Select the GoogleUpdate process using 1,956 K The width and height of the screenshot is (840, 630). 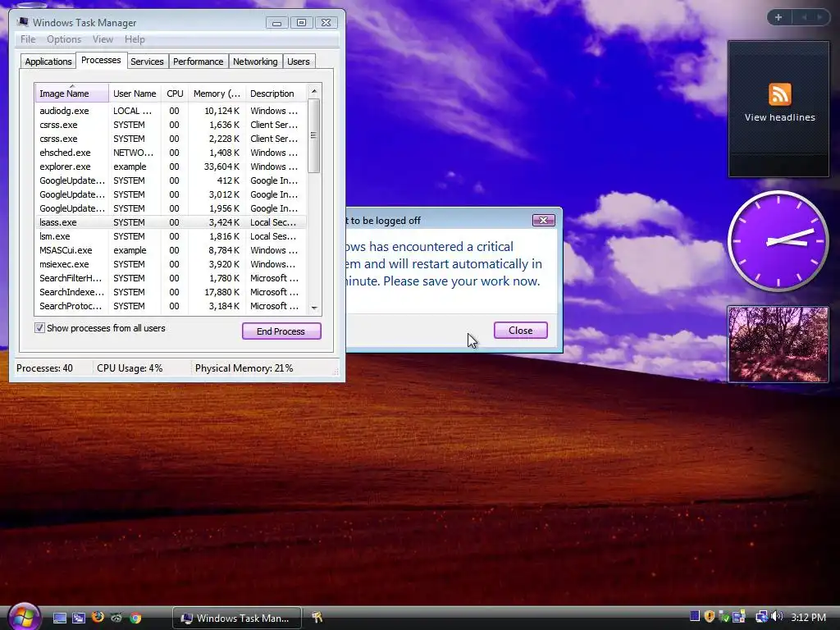click(171, 208)
